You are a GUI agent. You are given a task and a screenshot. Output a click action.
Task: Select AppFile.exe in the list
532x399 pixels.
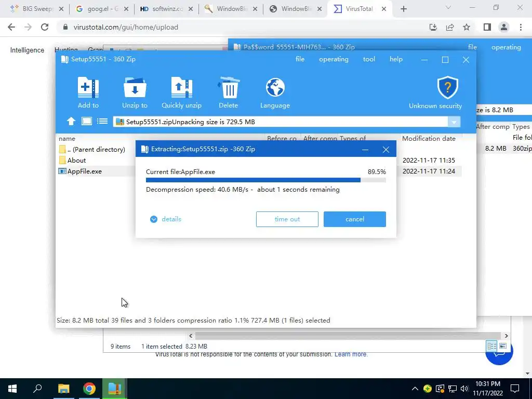pyautogui.click(x=80, y=171)
